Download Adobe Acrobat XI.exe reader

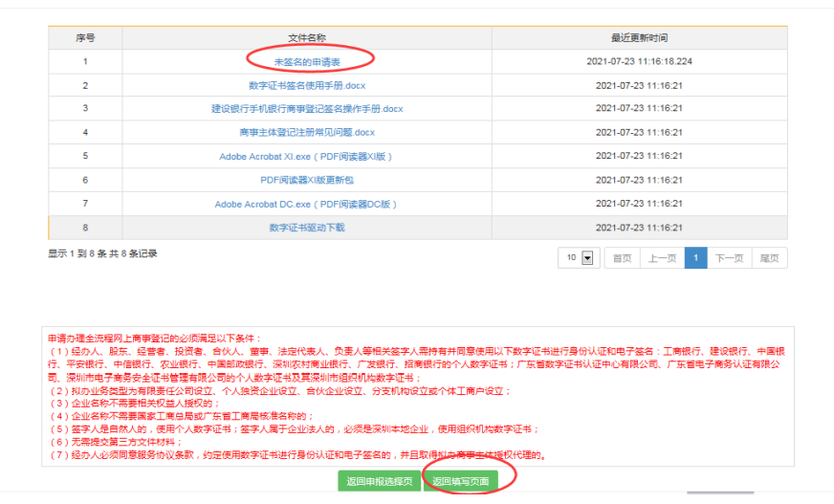(x=306, y=156)
